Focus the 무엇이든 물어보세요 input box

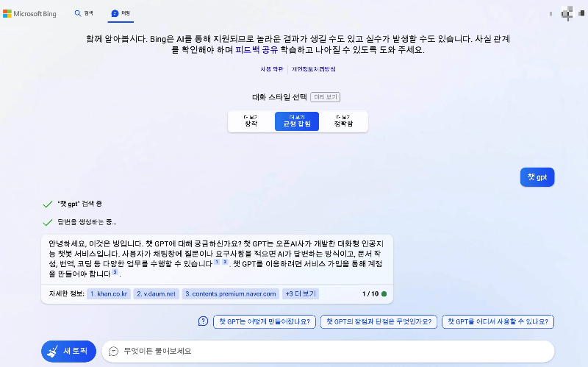coord(328,352)
